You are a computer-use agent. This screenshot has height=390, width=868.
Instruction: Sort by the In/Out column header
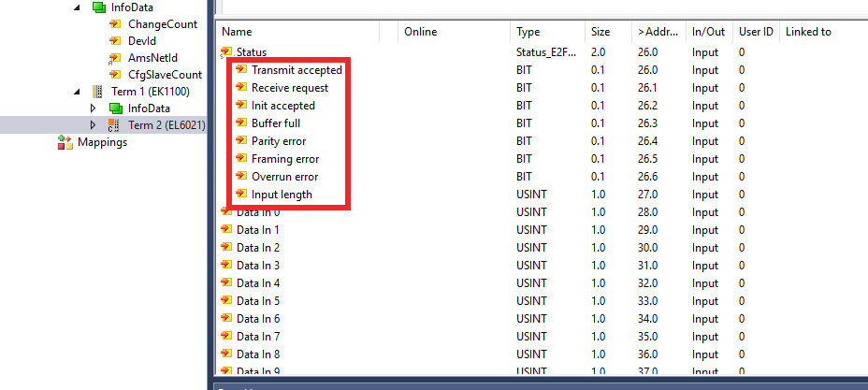(709, 32)
